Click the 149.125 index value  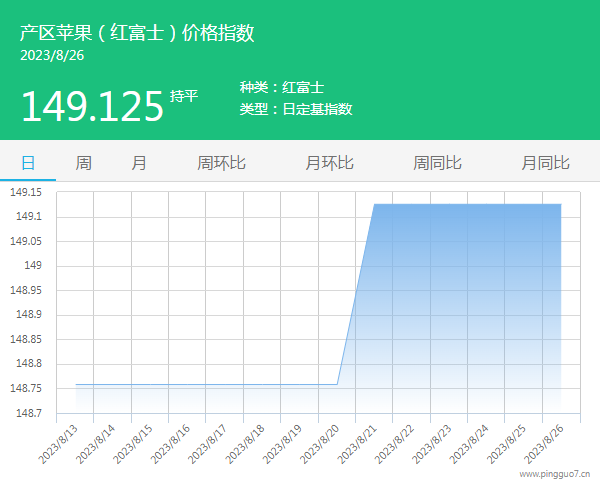point(91,105)
